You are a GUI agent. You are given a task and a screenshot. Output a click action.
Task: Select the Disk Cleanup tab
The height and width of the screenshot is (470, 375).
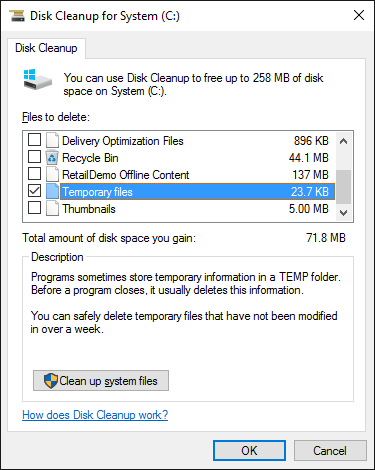click(46, 48)
